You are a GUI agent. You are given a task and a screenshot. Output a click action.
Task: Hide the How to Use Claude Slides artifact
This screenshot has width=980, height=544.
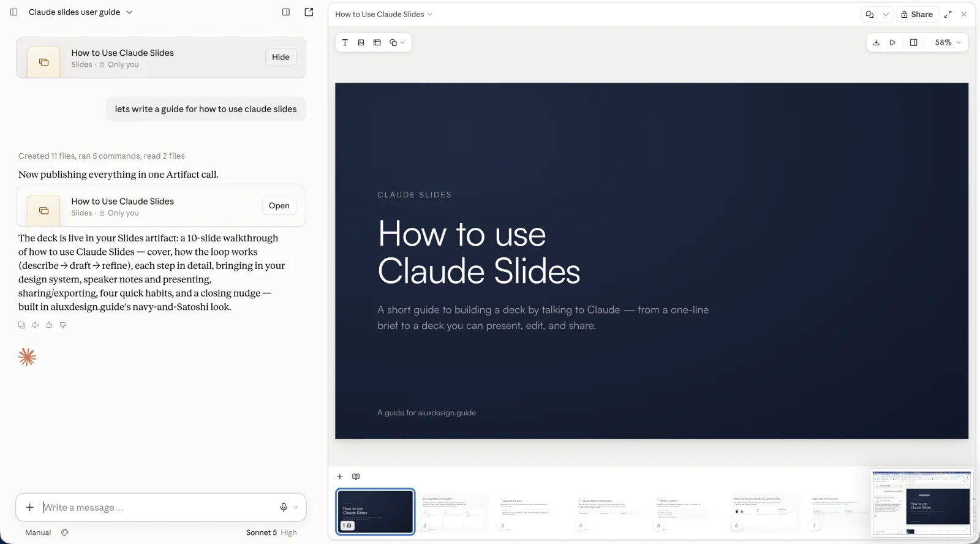pyautogui.click(x=281, y=57)
